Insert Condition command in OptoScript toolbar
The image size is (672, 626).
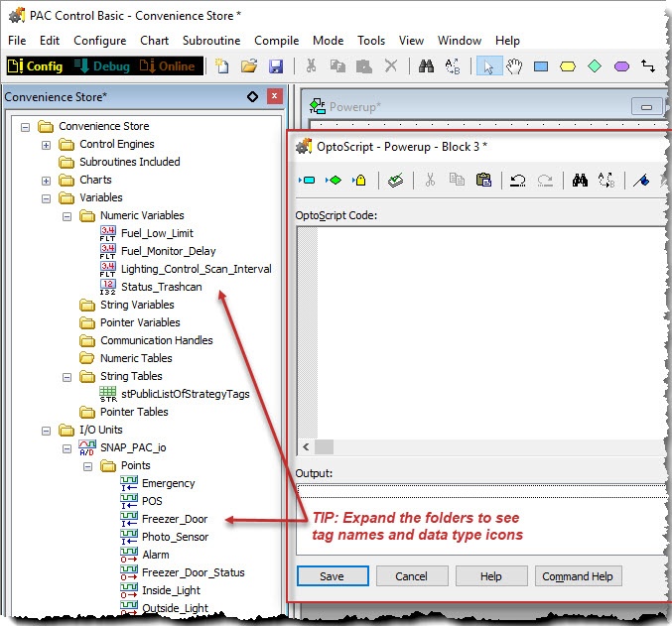click(x=334, y=180)
